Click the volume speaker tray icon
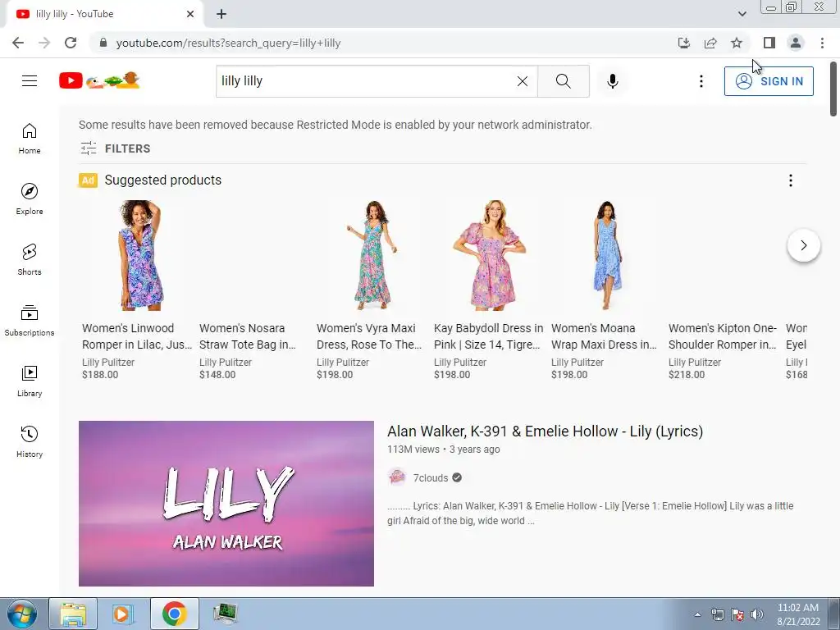 click(757, 614)
